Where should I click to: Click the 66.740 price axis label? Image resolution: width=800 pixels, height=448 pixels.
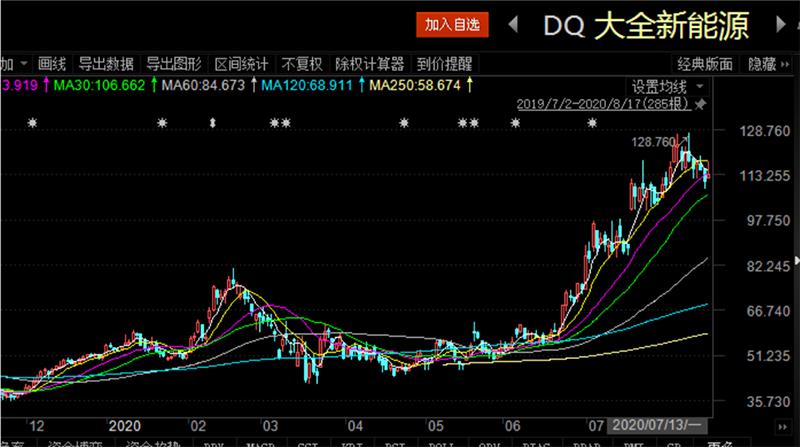768,311
